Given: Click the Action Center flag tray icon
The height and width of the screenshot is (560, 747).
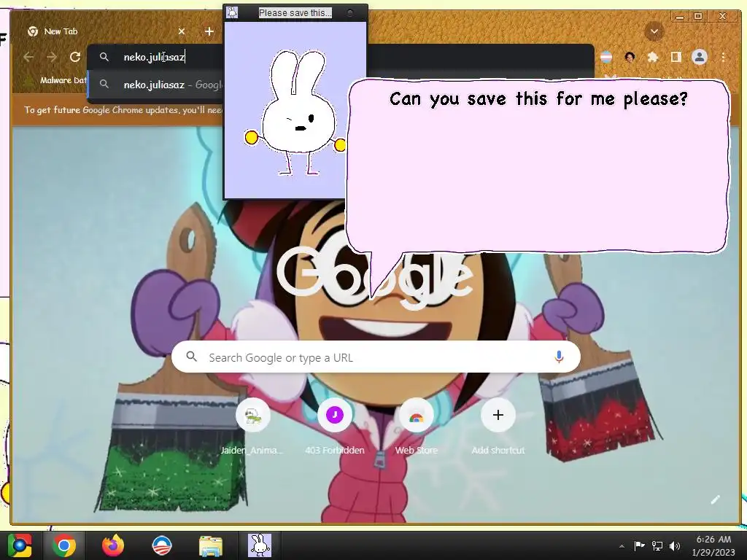Looking at the screenshot, I should pyautogui.click(x=639, y=545).
